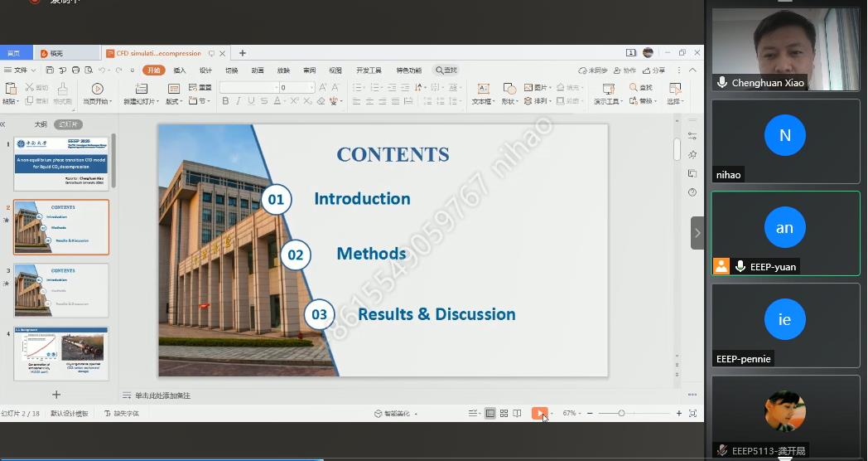
Task: Start slideshow with the orange play button
Action: (x=539, y=413)
